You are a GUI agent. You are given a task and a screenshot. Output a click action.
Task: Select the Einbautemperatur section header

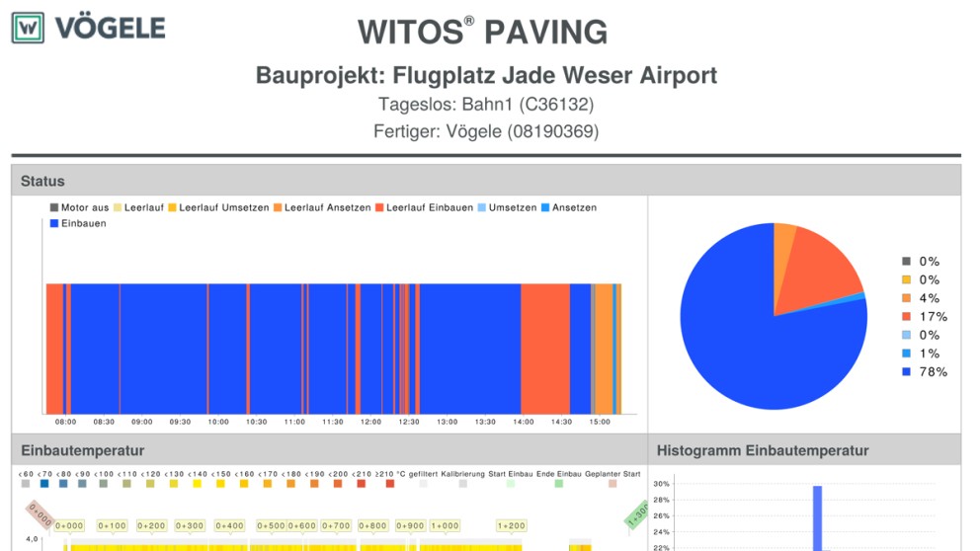[x=83, y=450]
